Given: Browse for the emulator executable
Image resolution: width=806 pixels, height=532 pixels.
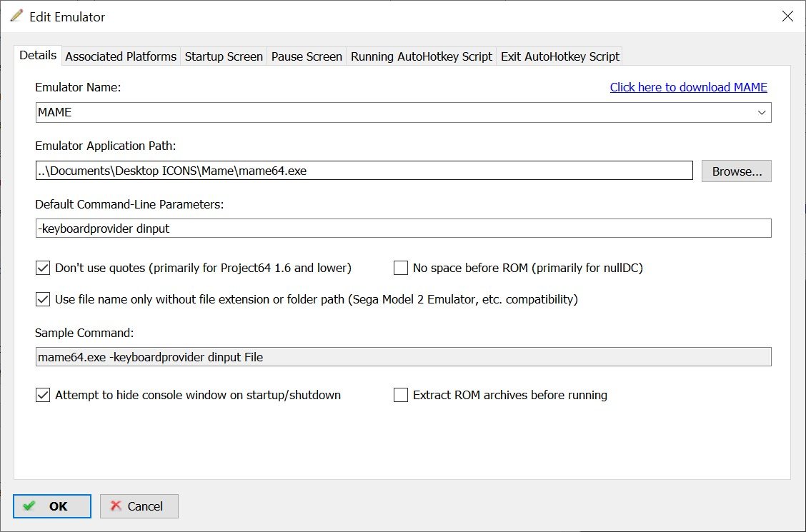Looking at the screenshot, I should point(737,171).
